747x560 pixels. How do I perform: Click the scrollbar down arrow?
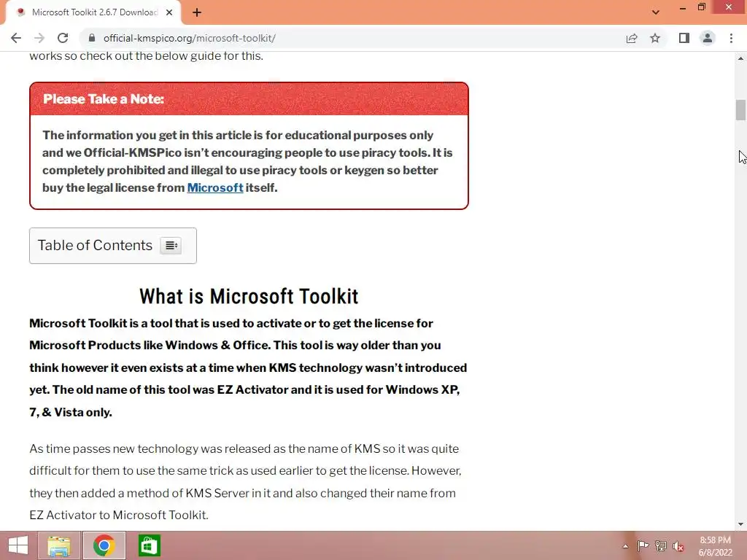pos(740,524)
